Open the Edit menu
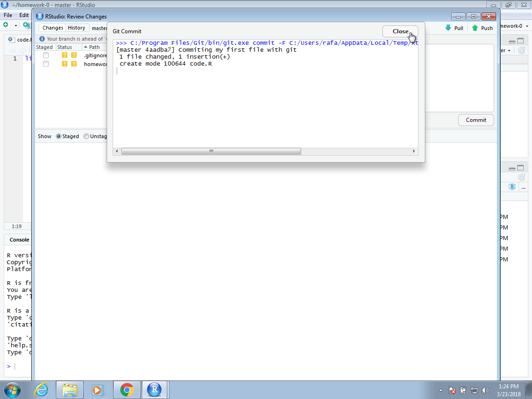Image resolution: width=532 pixels, height=399 pixels. [x=24, y=15]
